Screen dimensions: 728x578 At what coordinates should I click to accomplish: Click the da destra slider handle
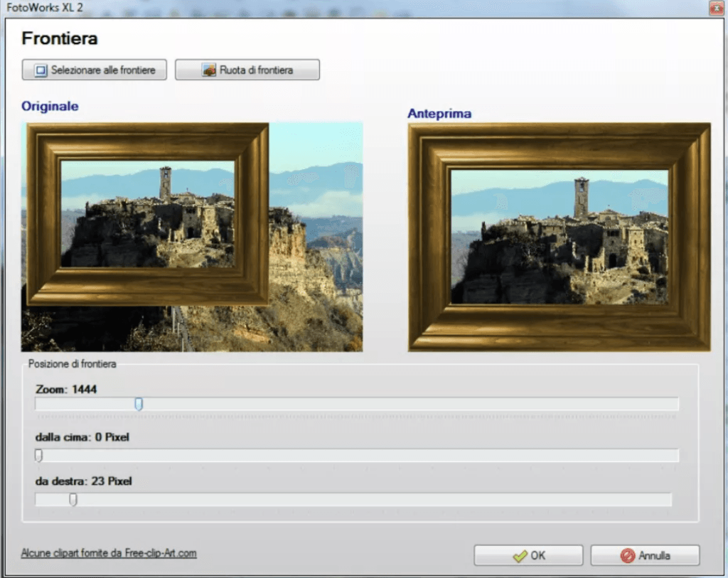[x=73, y=499]
